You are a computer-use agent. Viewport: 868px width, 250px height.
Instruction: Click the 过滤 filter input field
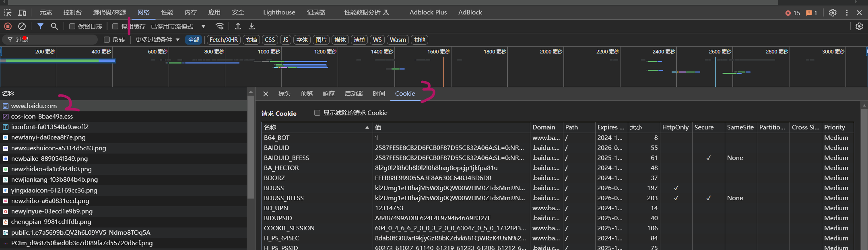click(56, 40)
